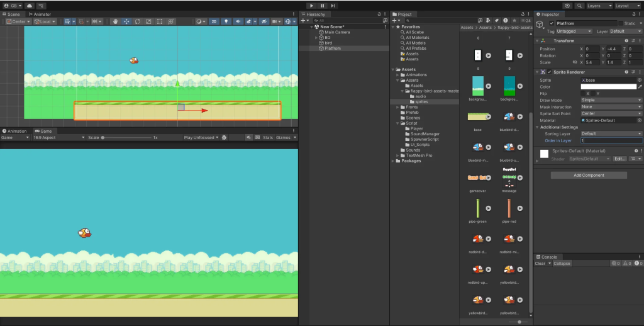Open Material object picker circle
The height and width of the screenshot is (326, 644).
click(x=640, y=120)
